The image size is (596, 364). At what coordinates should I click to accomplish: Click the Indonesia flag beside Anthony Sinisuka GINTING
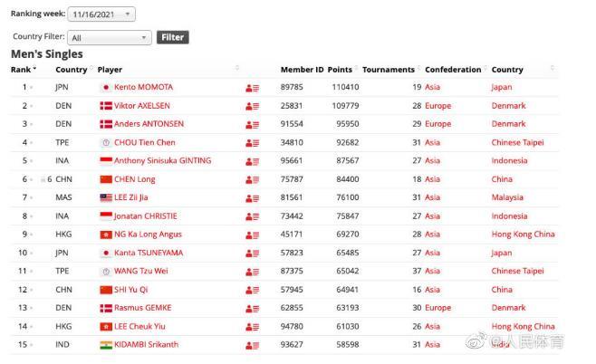click(x=106, y=161)
